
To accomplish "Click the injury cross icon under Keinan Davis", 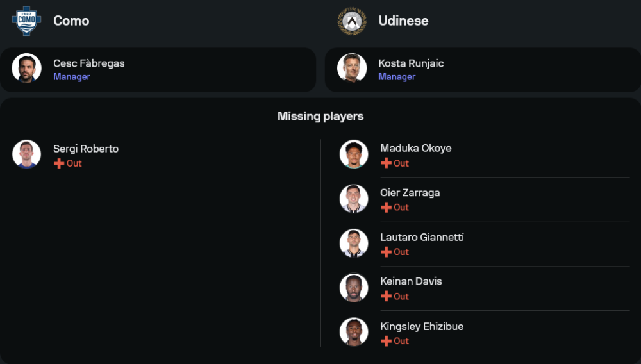I will [x=386, y=296].
